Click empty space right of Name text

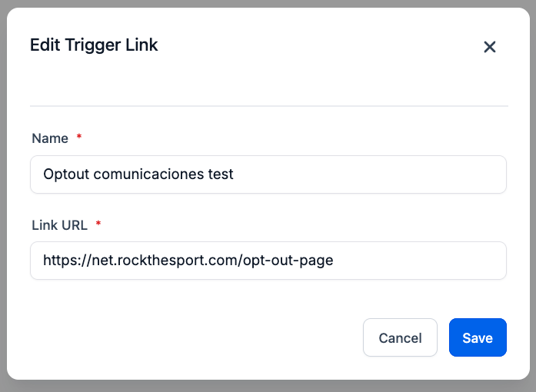(369, 174)
